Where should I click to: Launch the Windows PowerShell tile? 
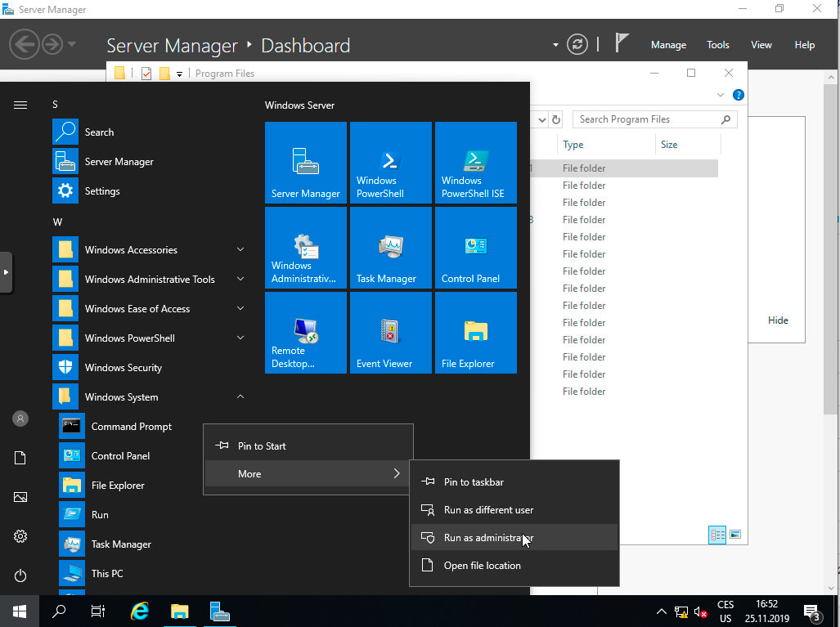coord(390,162)
